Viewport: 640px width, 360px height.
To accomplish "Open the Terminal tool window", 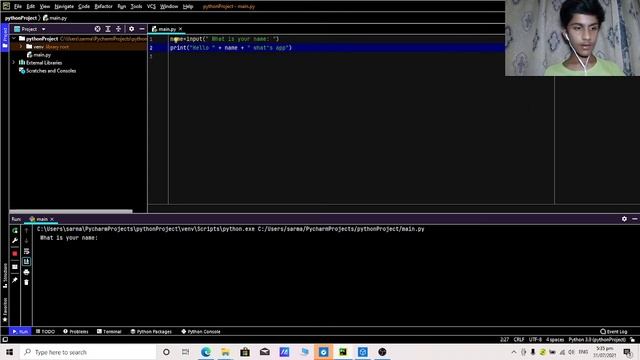I will click(109, 331).
